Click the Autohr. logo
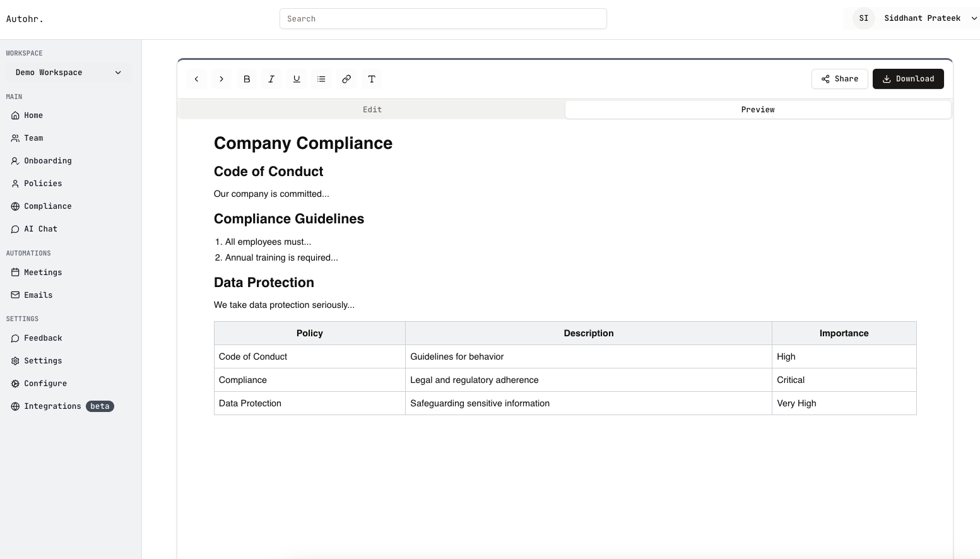980x559 pixels. click(x=25, y=19)
